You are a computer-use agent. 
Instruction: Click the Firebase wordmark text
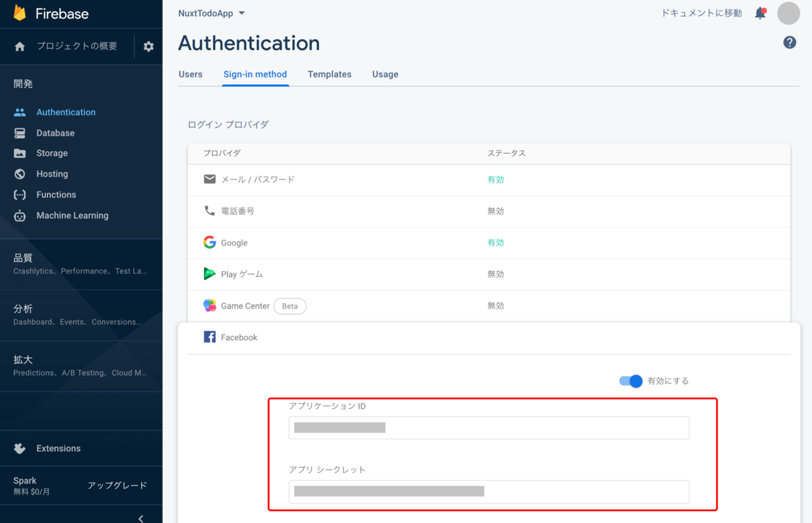point(62,13)
